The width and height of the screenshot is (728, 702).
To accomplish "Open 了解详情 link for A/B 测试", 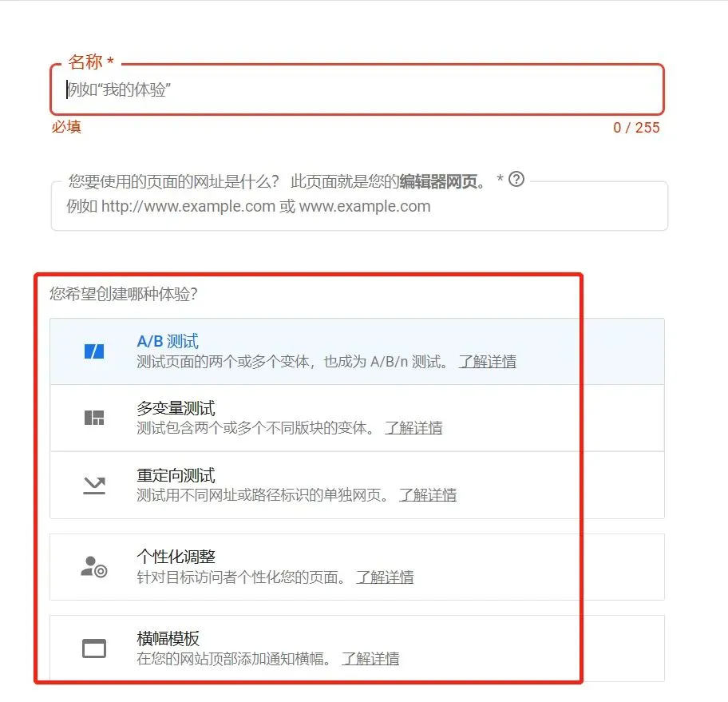I will click(x=488, y=362).
